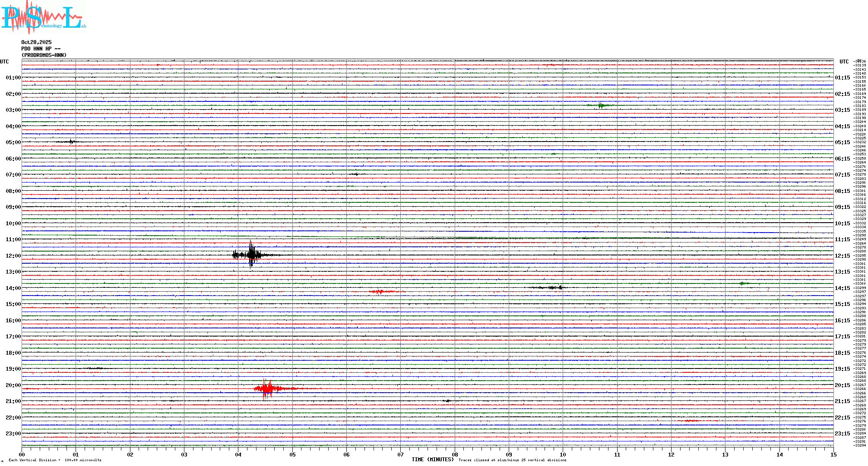Click the (PRODROMOS-HNN) station name
The height and width of the screenshot is (466, 868).
pyautogui.click(x=44, y=55)
